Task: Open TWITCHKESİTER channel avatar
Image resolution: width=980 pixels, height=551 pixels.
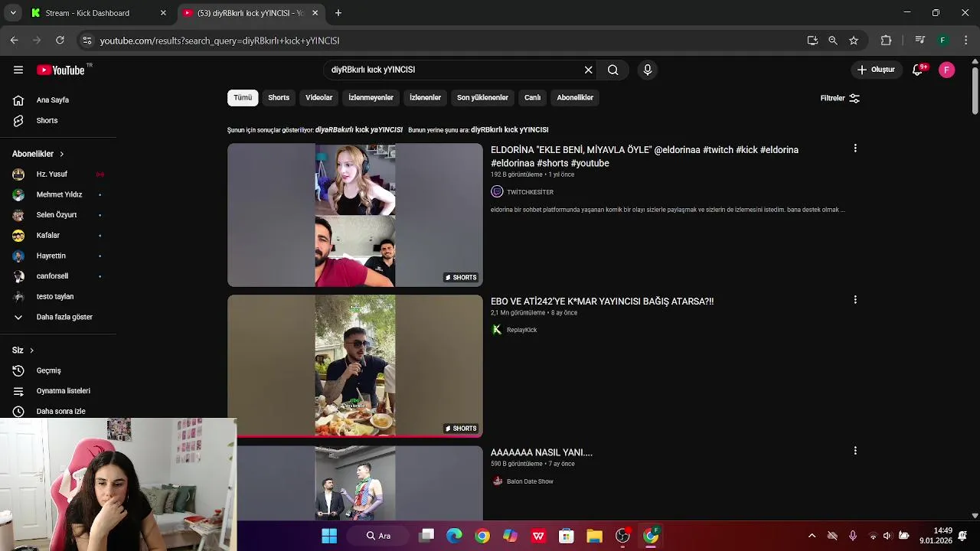Action: pos(497,192)
